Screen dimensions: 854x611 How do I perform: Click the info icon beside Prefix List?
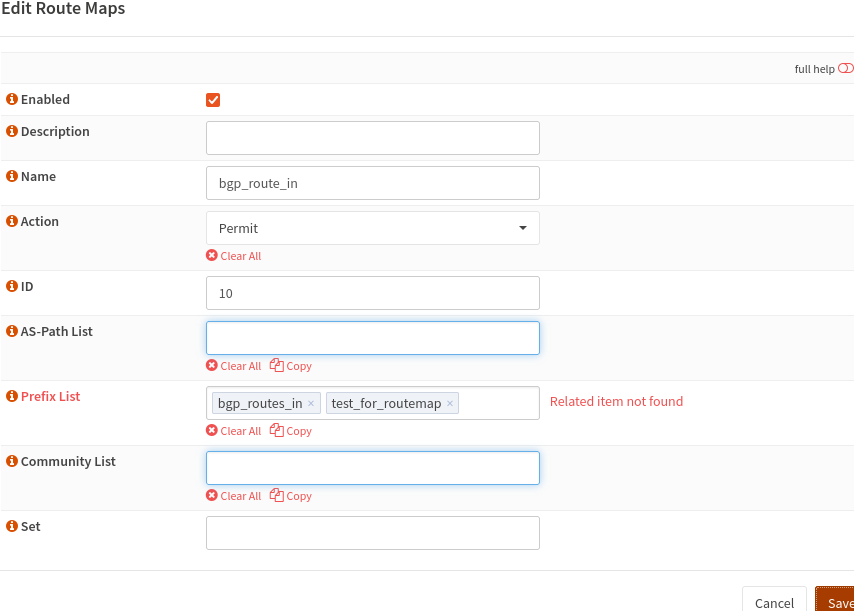pos(11,396)
